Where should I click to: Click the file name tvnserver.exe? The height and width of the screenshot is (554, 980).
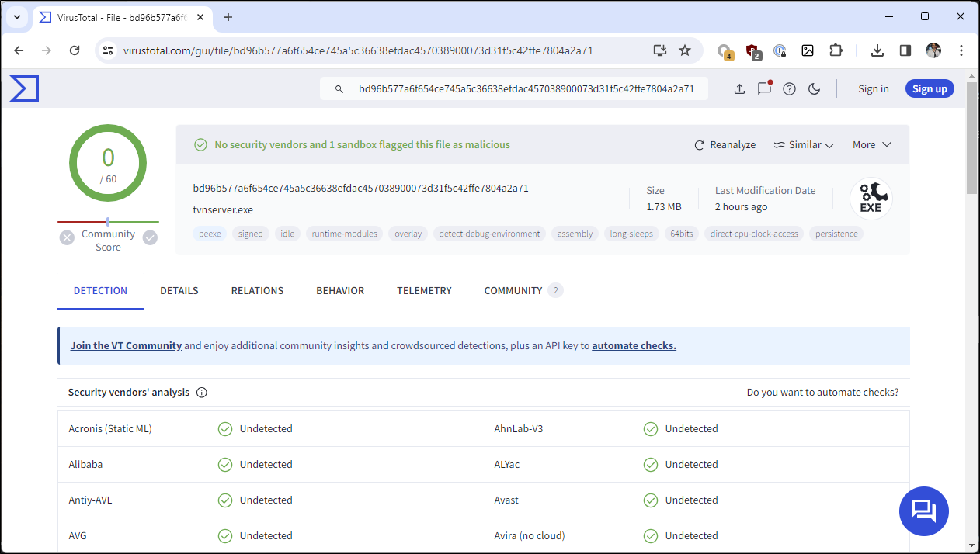223,209
